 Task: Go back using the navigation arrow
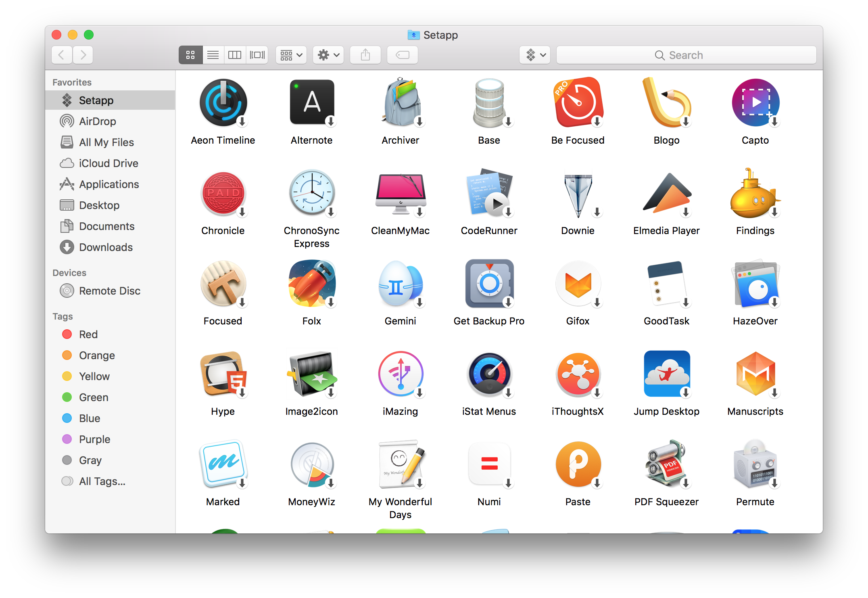coord(61,55)
